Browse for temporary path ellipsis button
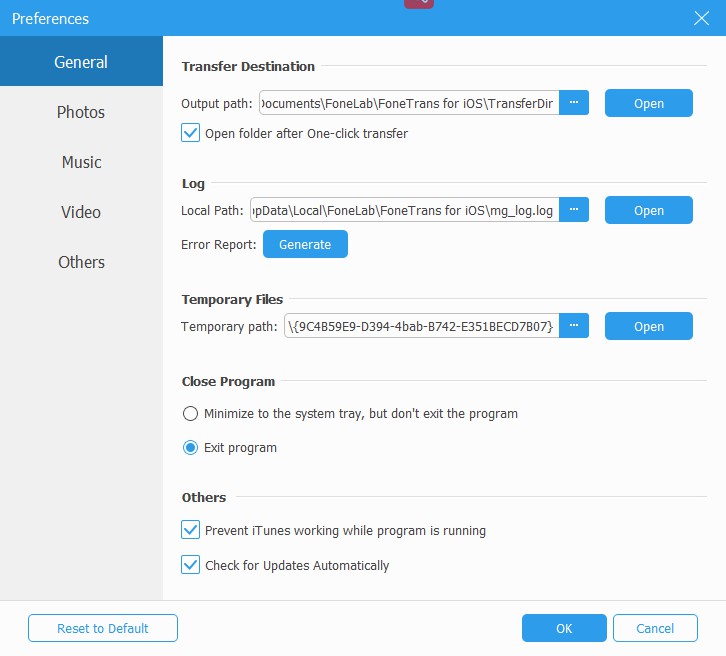The width and height of the screenshot is (726, 656). [x=574, y=326]
